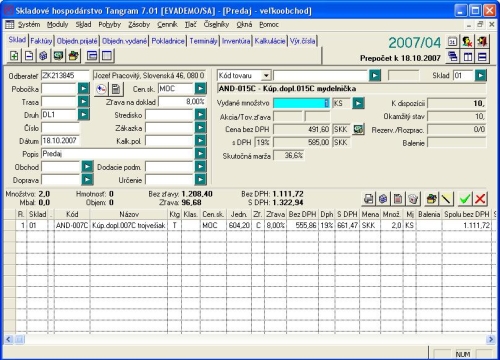Switch to the Pokladnice tab
The width and height of the screenshot is (500, 360).
pos(168,41)
